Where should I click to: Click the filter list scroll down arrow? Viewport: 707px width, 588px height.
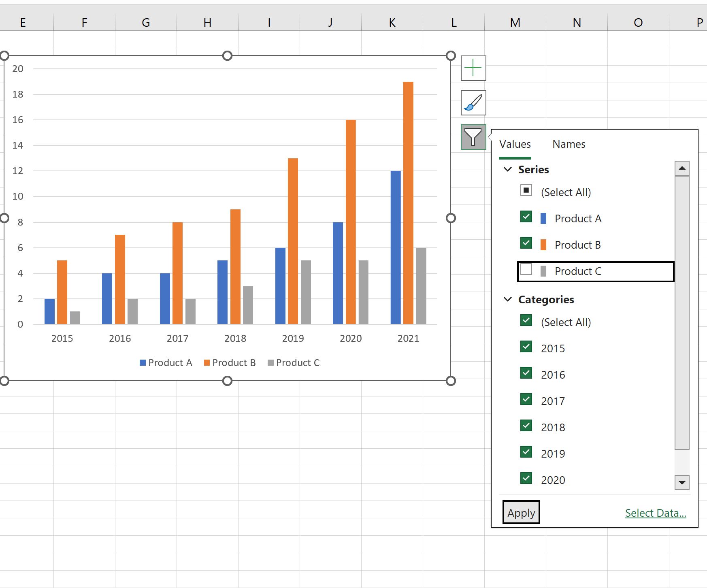click(x=682, y=482)
